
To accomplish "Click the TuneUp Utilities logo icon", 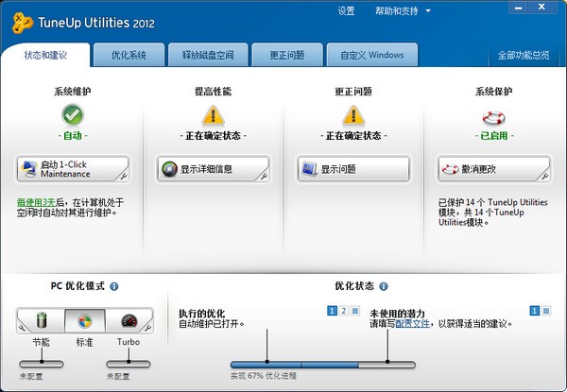I will click(x=22, y=23).
